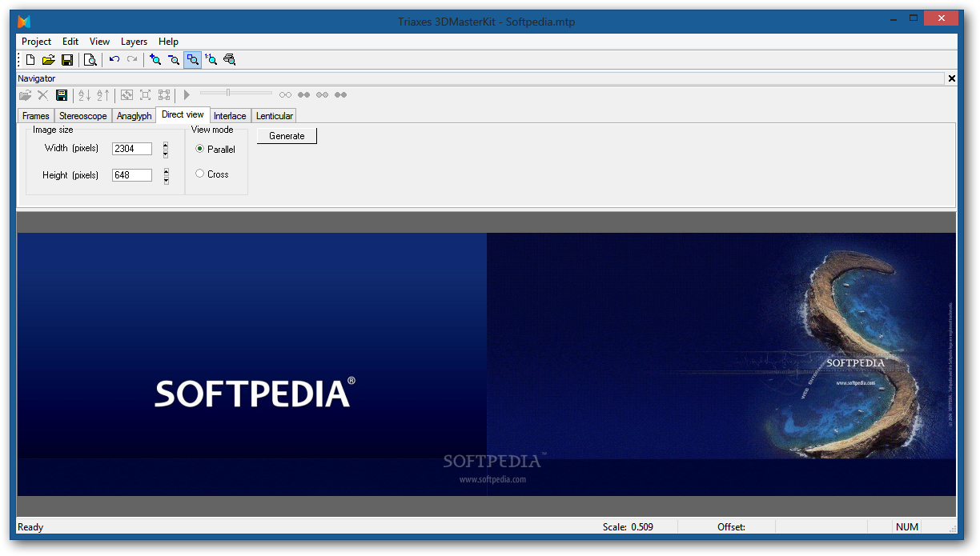Switch to the Frames tab
The height and width of the screenshot is (556, 980).
pyautogui.click(x=36, y=116)
